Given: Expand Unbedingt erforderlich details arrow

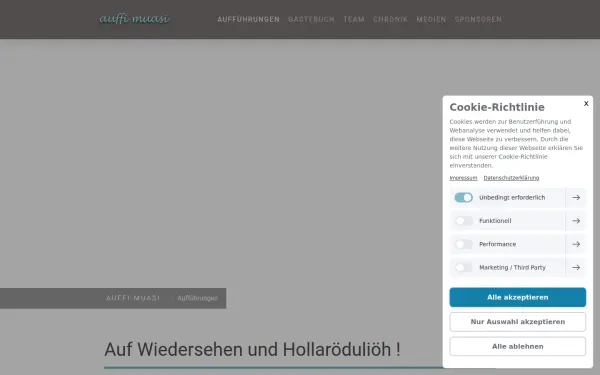Looking at the screenshot, I should (576, 197).
